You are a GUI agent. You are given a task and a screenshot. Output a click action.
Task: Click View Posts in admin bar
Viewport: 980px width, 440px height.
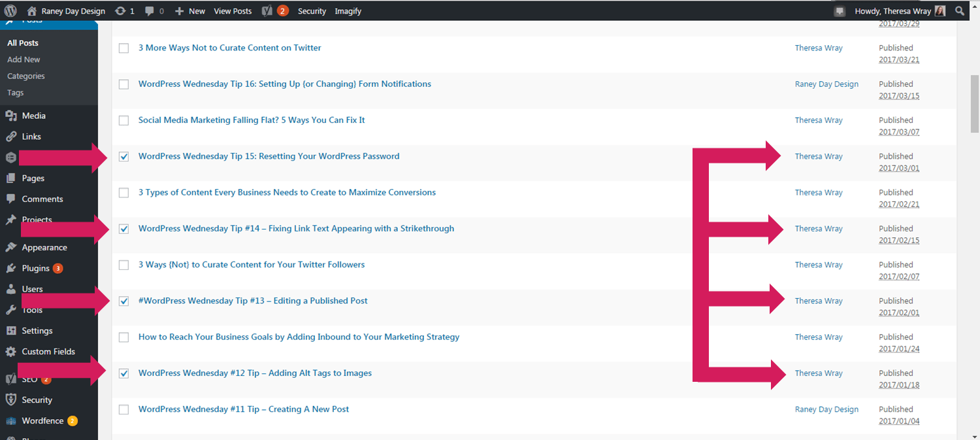click(x=233, y=11)
